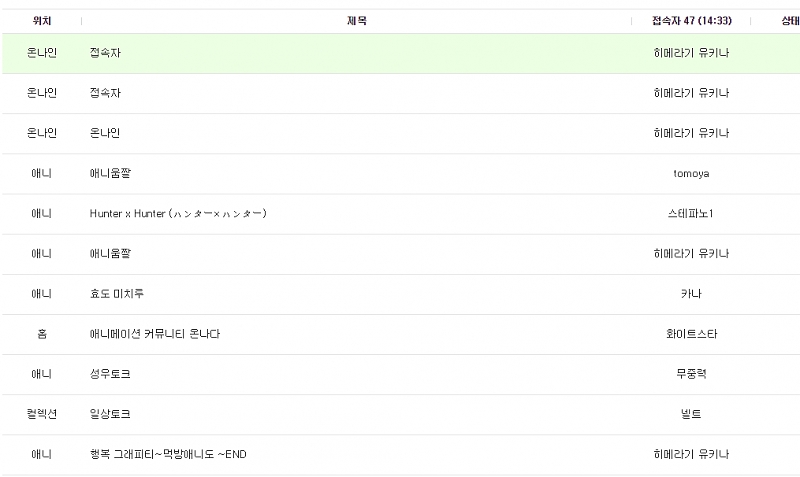Click on the user 무중력
This screenshot has width=800, height=477.
[691, 374]
